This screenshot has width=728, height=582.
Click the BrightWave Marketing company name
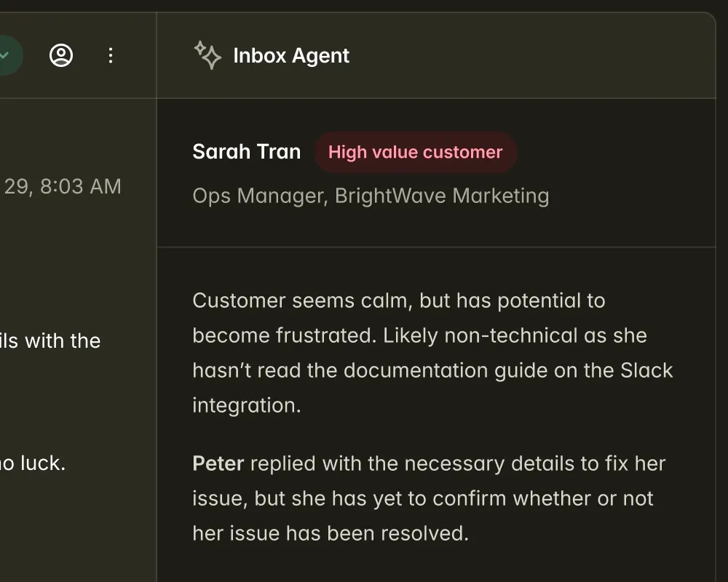(x=442, y=196)
